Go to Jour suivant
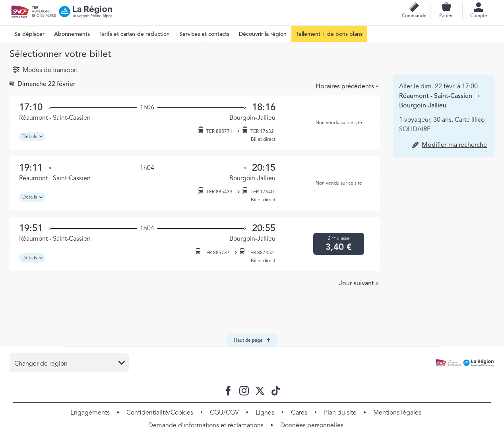504x444 pixels. (x=359, y=283)
